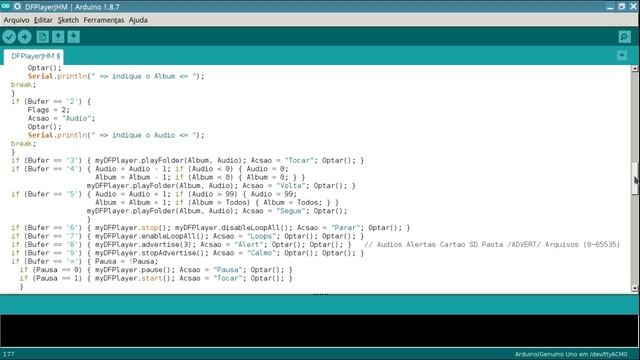This screenshot has width=640, height=360.
Task: Click line number 177 in status bar
Action: pyautogui.click(x=9, y=354)
